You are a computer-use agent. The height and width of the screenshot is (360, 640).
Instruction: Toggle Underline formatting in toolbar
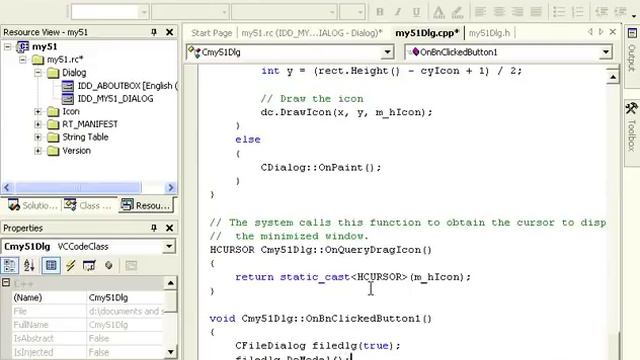point(416,12)
